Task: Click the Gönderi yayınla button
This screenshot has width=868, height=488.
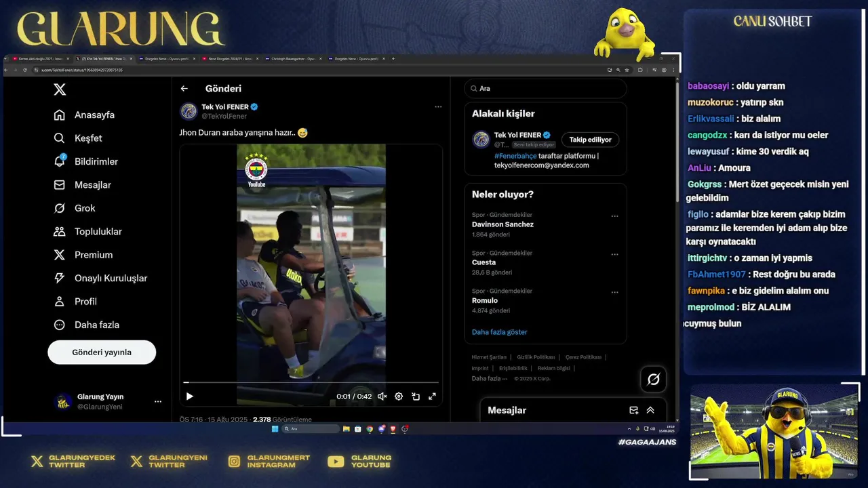Action: tap(102, 352)
